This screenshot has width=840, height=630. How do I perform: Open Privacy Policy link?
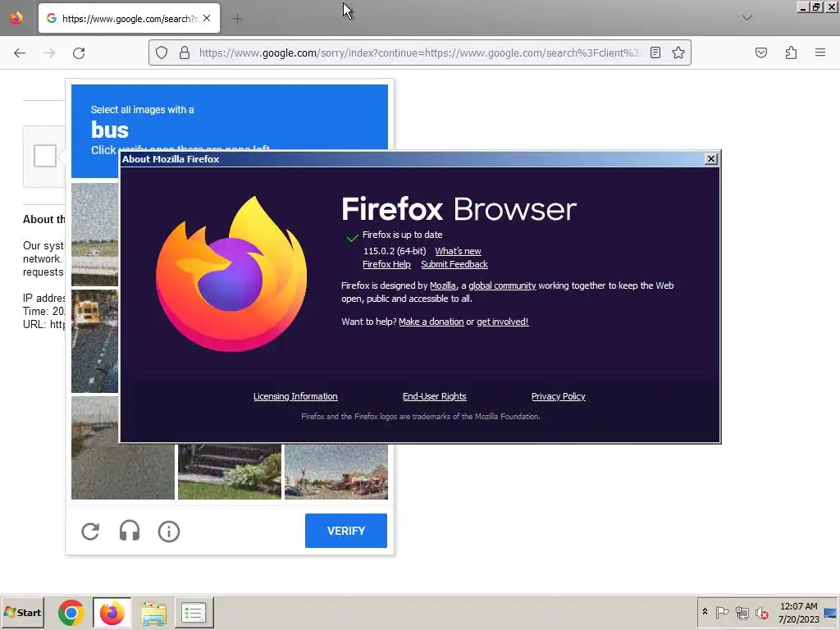coord(558,396)
